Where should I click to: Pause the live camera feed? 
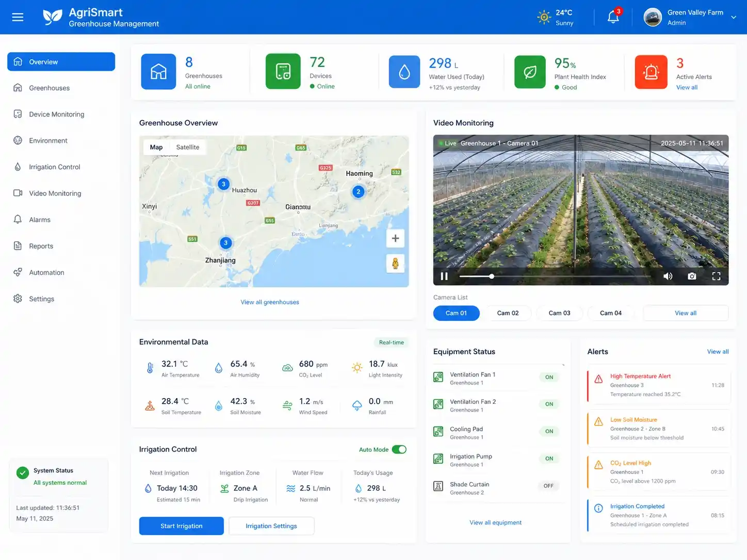coord(444,276)
